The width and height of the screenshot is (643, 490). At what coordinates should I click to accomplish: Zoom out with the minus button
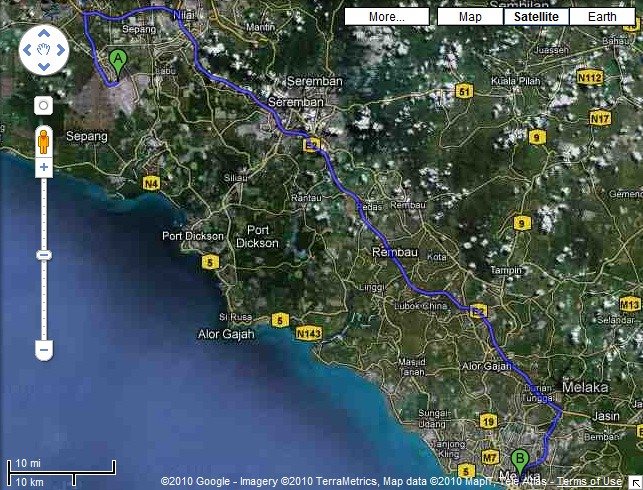point(44,350)
